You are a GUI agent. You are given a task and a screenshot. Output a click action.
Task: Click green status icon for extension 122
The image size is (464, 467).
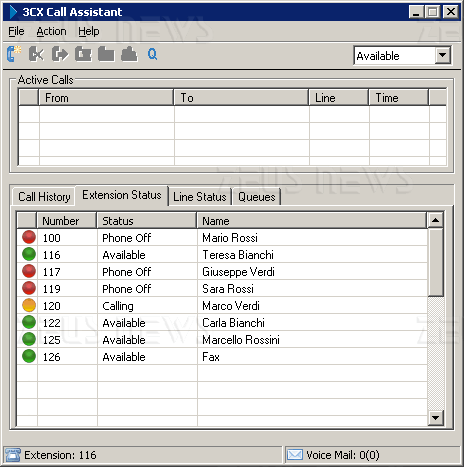(x=29, y=322)
